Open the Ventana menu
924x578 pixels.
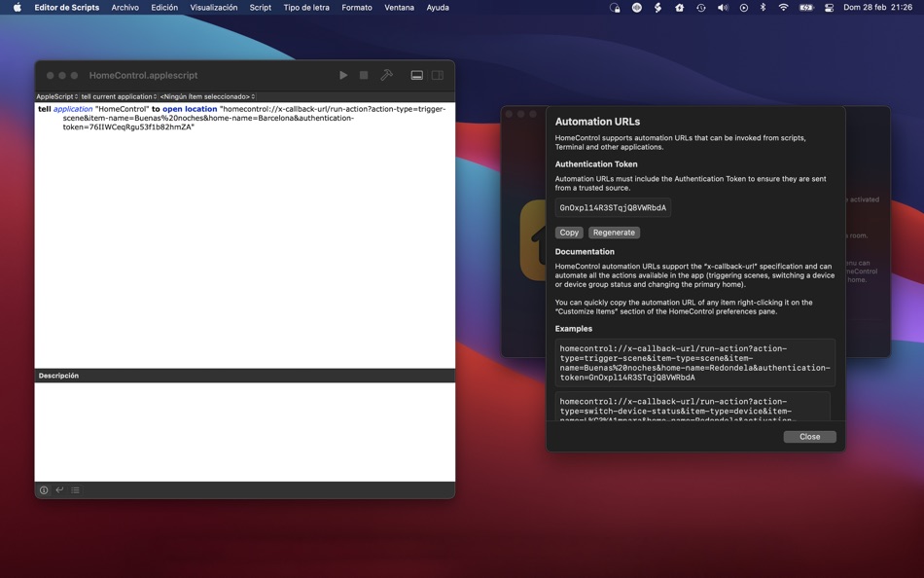coord(399,8)
